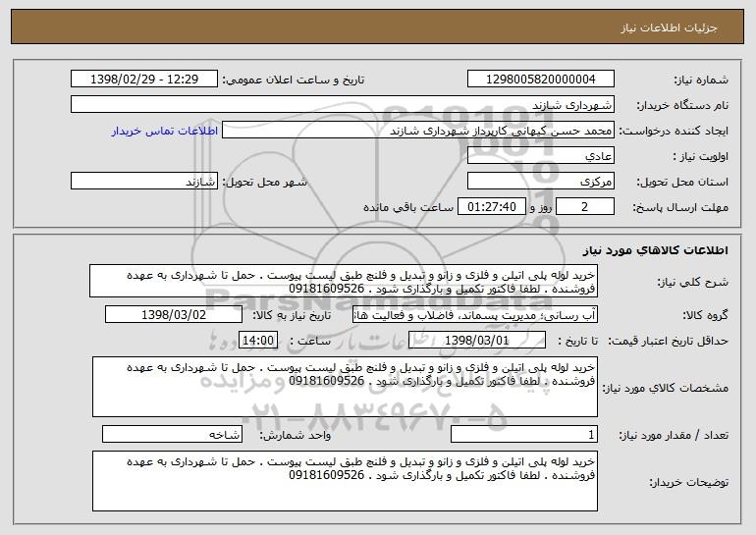Click the گروه کالا label
The height and width of the screenshot is (535, 756).
[x=705, y=315]
